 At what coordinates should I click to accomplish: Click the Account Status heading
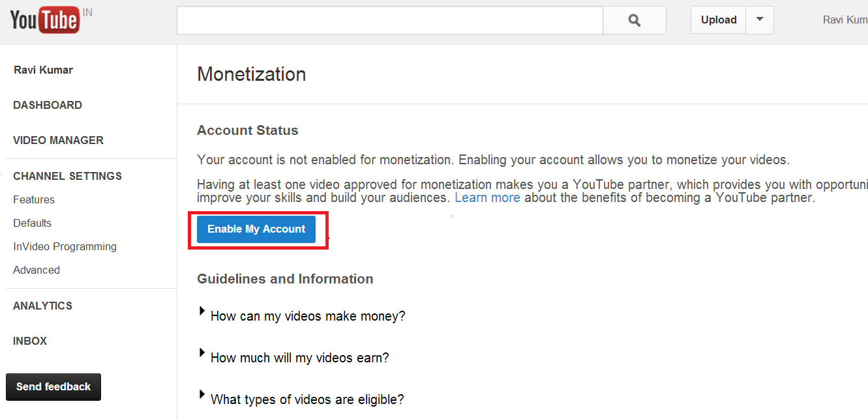pos(248,130)
